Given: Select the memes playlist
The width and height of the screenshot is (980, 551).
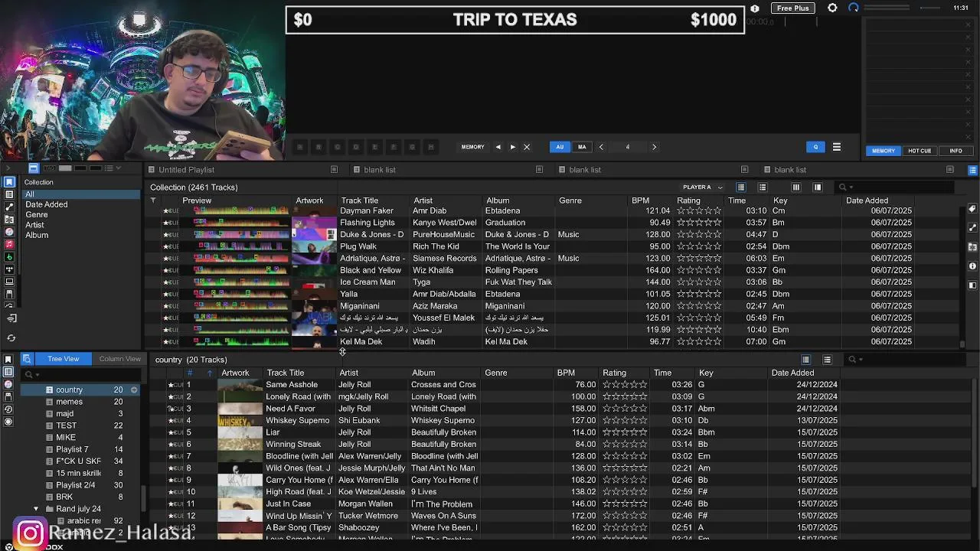Looking at the screenshot, I should click(69, 402).
